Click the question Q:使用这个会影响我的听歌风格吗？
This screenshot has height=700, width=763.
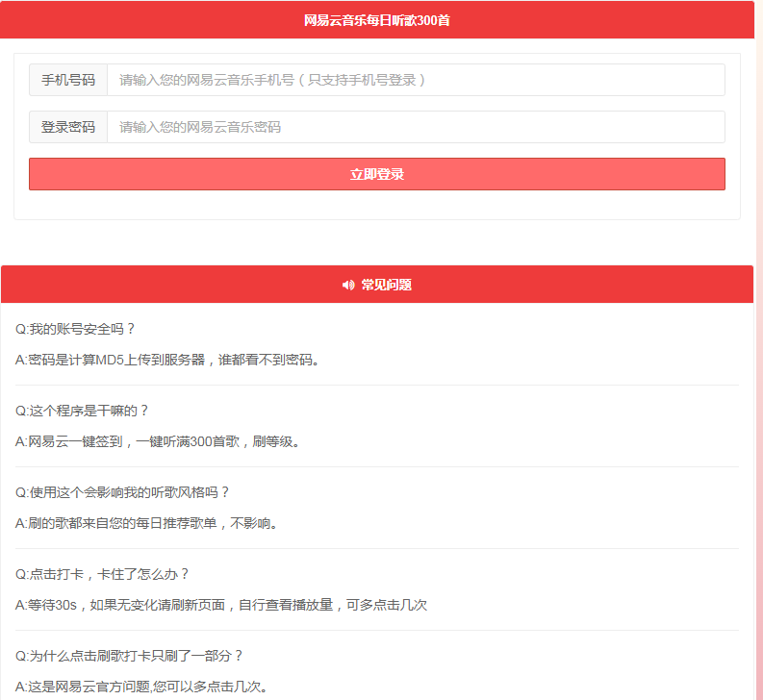122,492
